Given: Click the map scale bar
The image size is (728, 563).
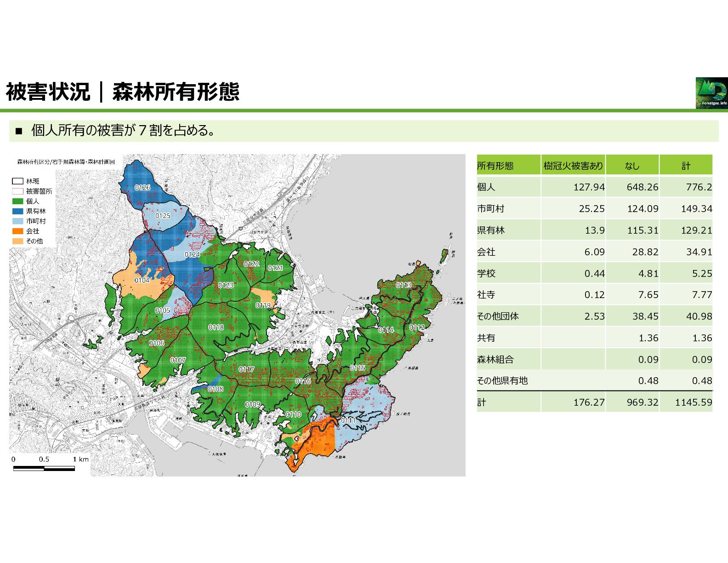Looking at the screenshot, I should [44, 468].
